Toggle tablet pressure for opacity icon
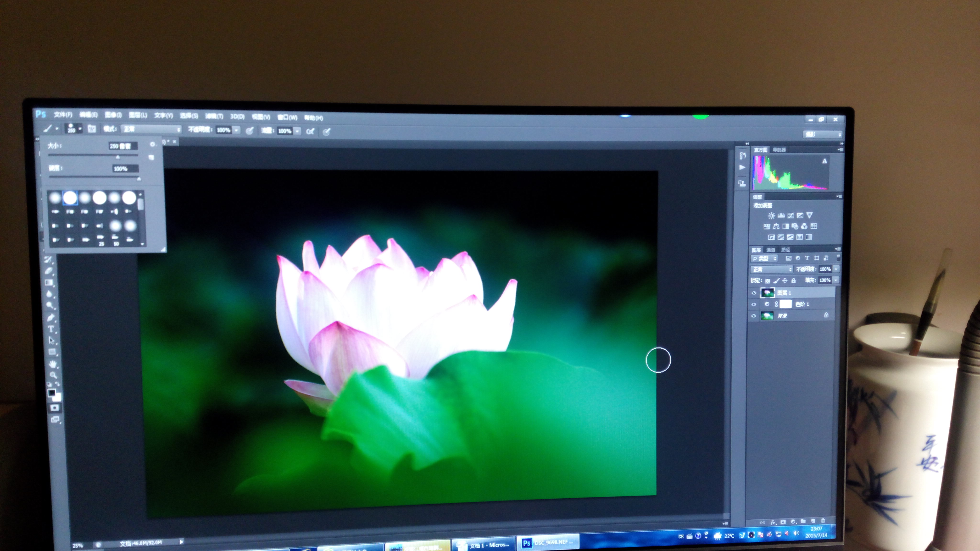980x551 pixels. 249,131
